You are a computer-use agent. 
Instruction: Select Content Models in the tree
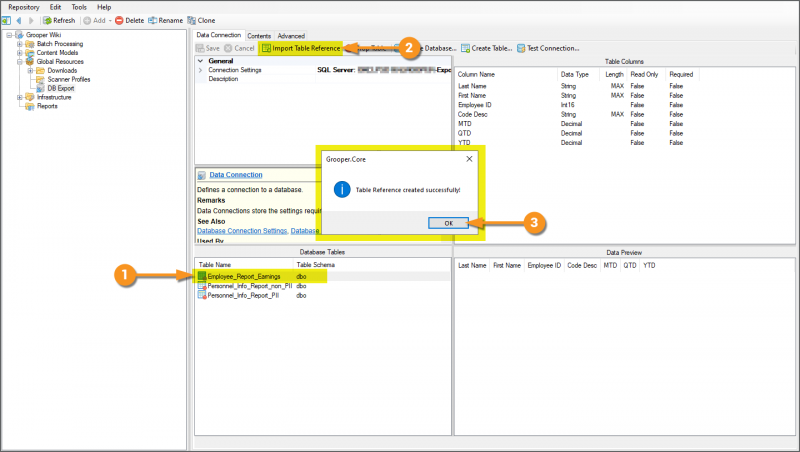pyautogui.click(x=57, y=53)
